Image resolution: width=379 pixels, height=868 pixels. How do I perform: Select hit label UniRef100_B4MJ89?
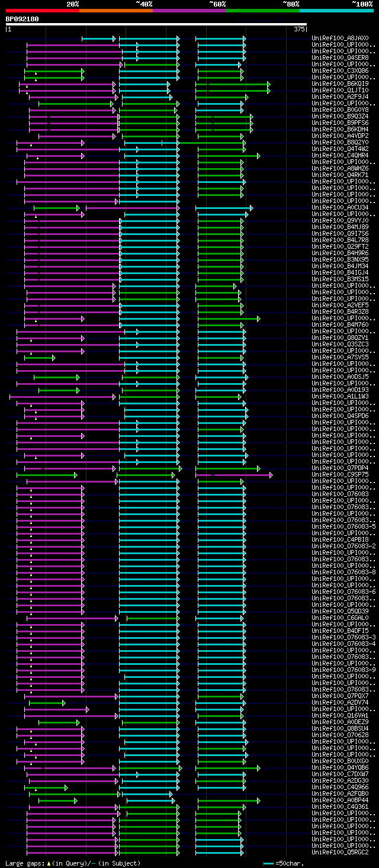click(341, 227)
